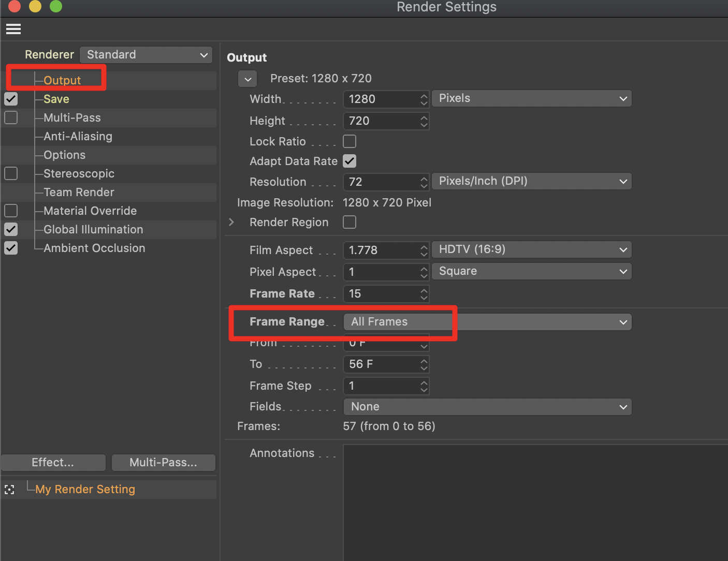The height and width of the screenshot is (561, 728).
Task: Expand the Render Region section
Action: click(x=231, y=222)
